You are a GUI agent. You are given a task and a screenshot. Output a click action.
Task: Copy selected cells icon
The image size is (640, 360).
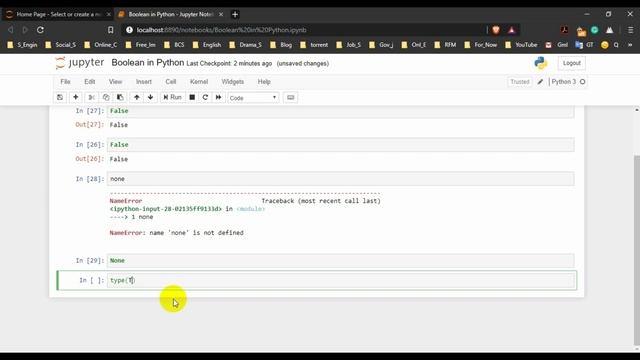click(106, 98)
